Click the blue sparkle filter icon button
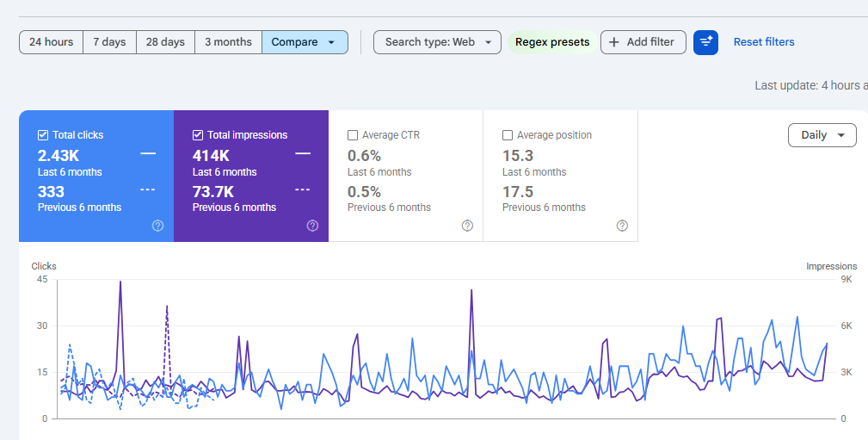Viewport: 868px width, 440px height. click(x=705, y=42)
